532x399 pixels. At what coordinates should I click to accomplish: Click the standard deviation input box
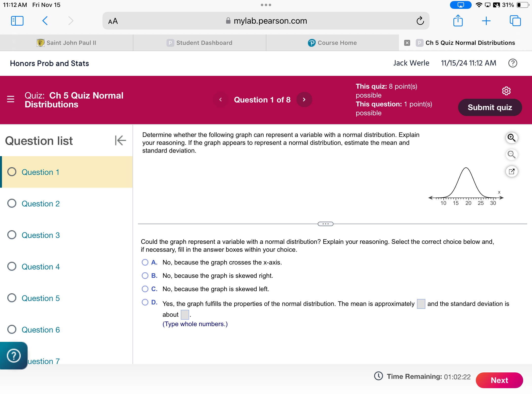tap(185, 315)
